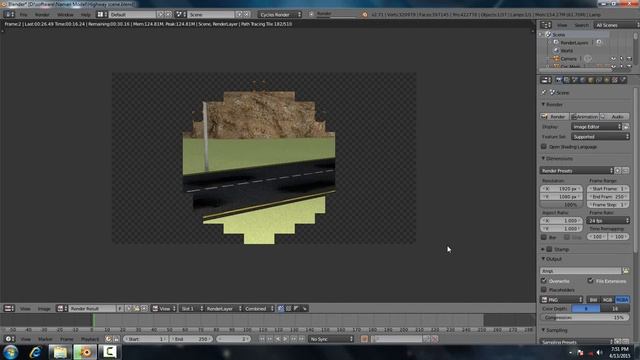Click the timeline End frame 250 field
The width and height of the screenshot is (640, 360).
click(191, 339)
